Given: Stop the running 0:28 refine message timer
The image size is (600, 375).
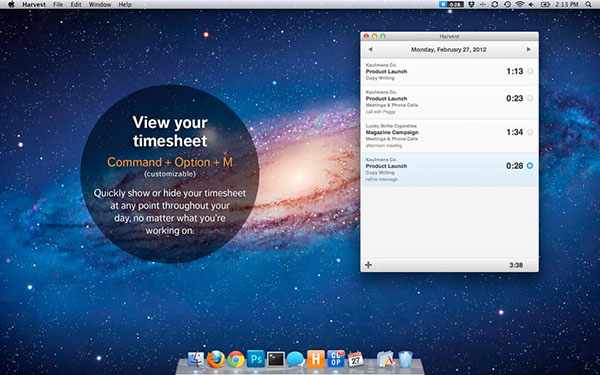Looking at the screenshot, I should tap(530, 166).
